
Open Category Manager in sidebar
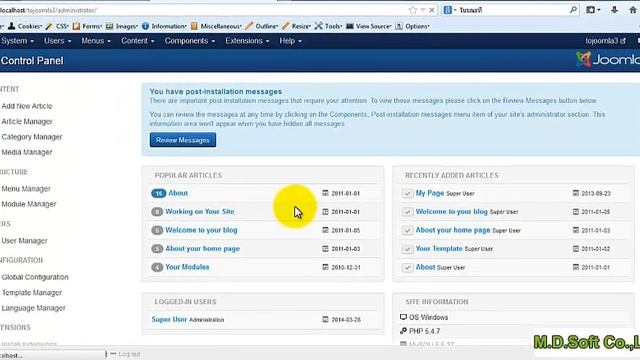click(32, 137)
